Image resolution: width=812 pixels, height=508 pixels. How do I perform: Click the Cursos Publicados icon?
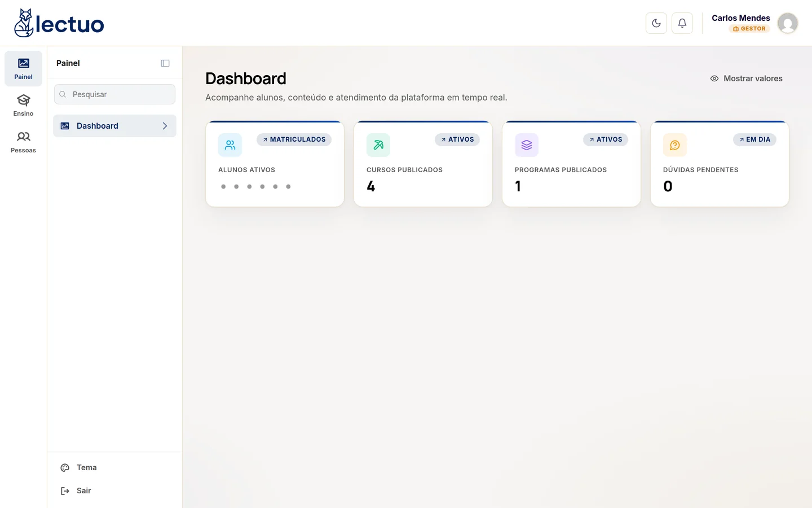pyautogui.click(x=378, y=145)
